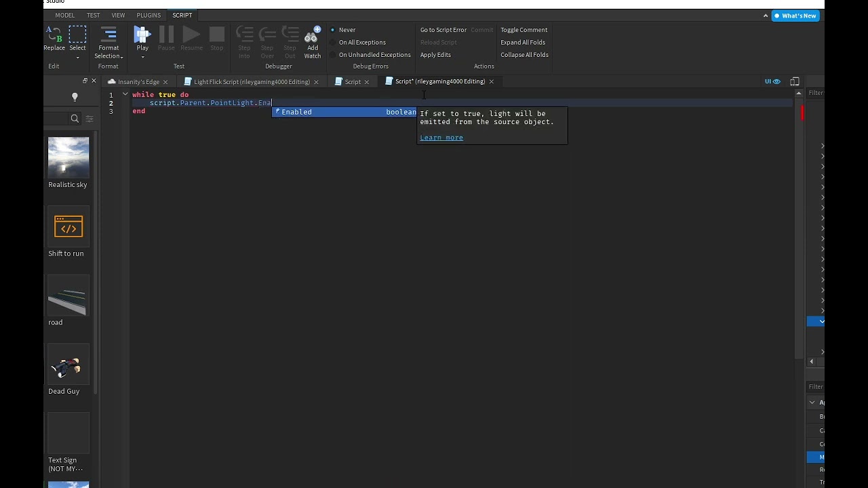This screenshot has height=488, width=868.
Task: Click the Properties Filter field
Action: (816, 386)
